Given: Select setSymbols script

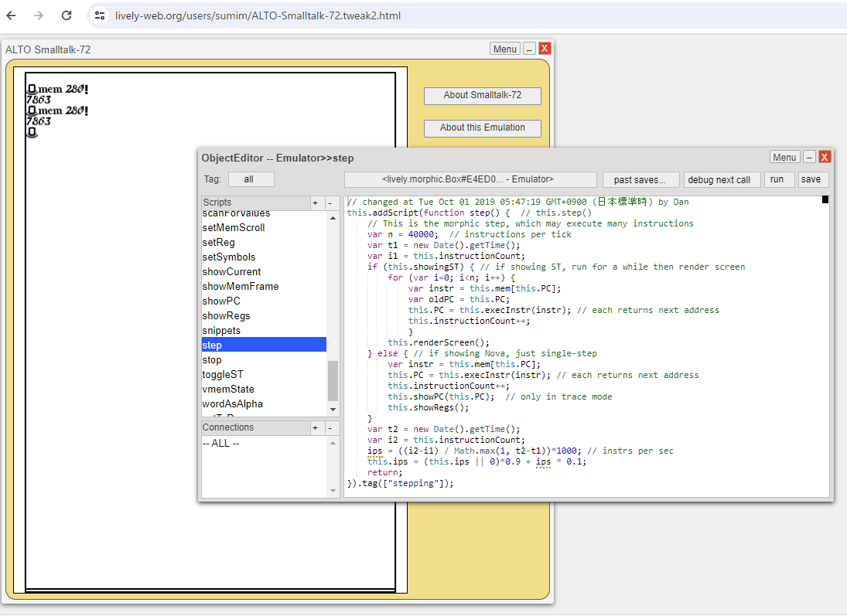Looking at the screenshot, I should point(264,257).
